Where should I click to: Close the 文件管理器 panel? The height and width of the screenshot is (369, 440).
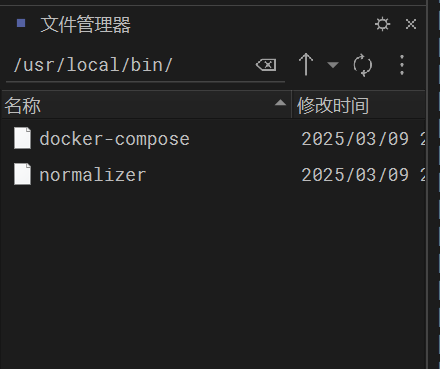pyautogui.click(x=411, y=24)
